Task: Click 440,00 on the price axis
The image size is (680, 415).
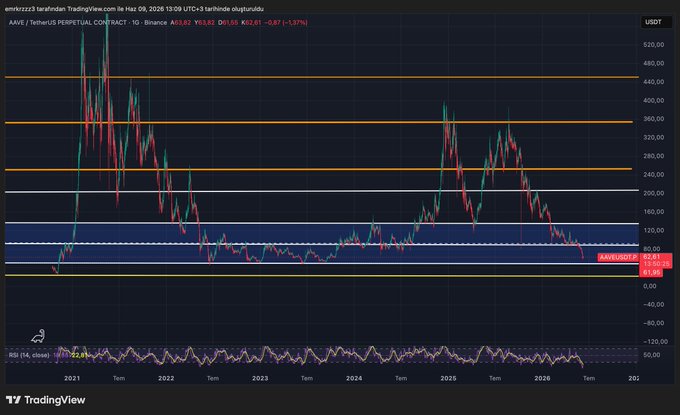Action: [x=654, y=82]
